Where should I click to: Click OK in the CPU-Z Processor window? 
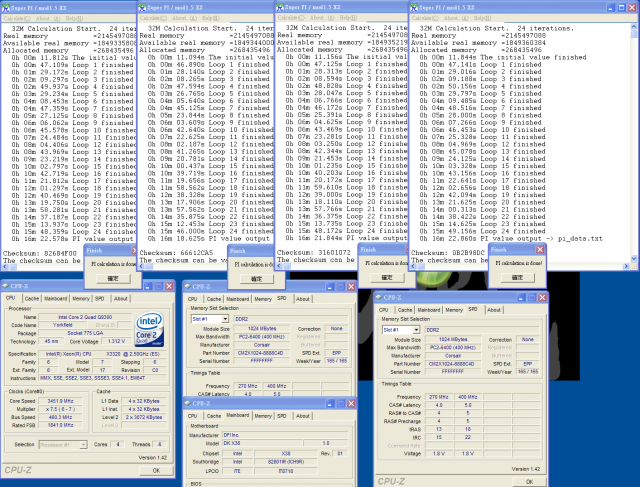(156, 470)
